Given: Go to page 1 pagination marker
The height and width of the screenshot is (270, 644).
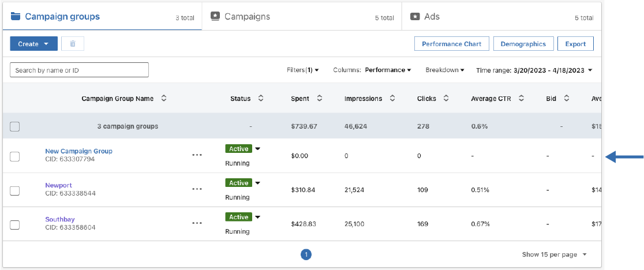Looking at the screenshot, I should (x=306, y=254).
